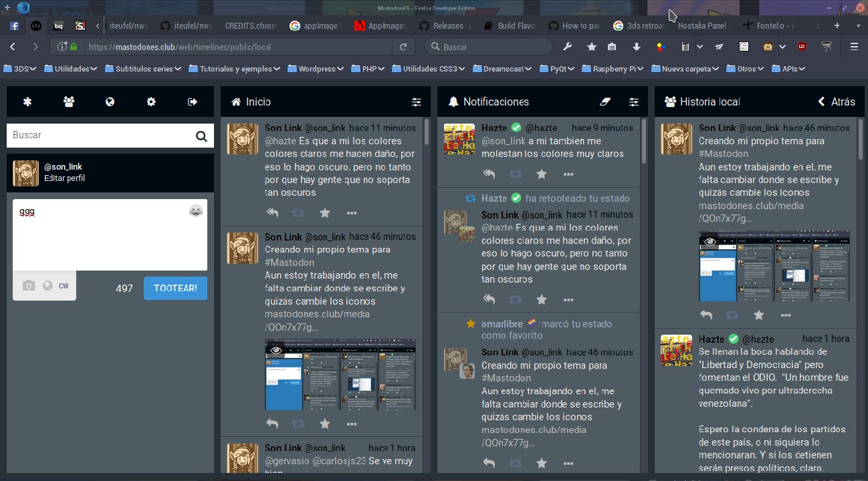Click the uBlock Origin shield icon
Image resolution: width=868 pixels, height=481 pixels.
point(802,47)
